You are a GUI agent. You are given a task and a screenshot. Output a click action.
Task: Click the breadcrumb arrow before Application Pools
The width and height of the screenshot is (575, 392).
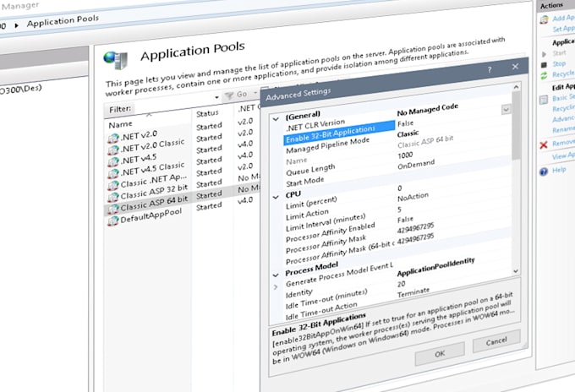[x=17, y=25]
